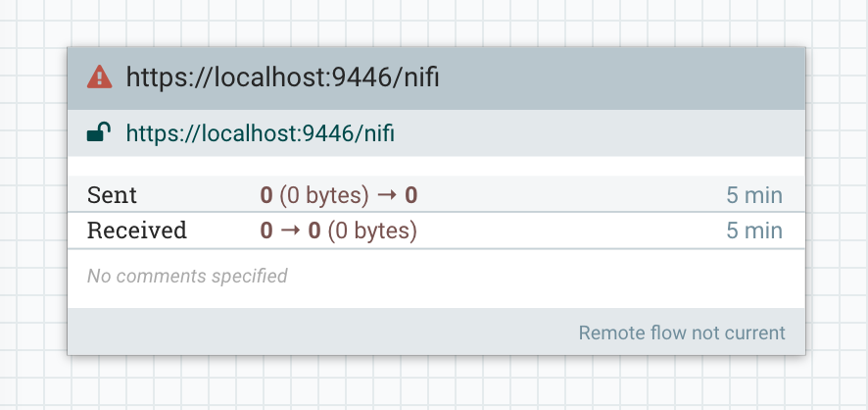Click the Received row label
868x410 pixels.
137,231
